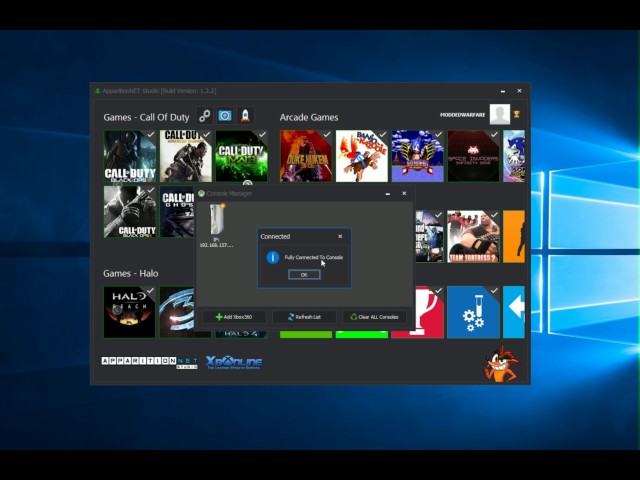The width and height of the screenshot is (640, 480).
Task: Toggle checkmark on Banjo-Kazooie tile
Action: (x=382, y=134)
